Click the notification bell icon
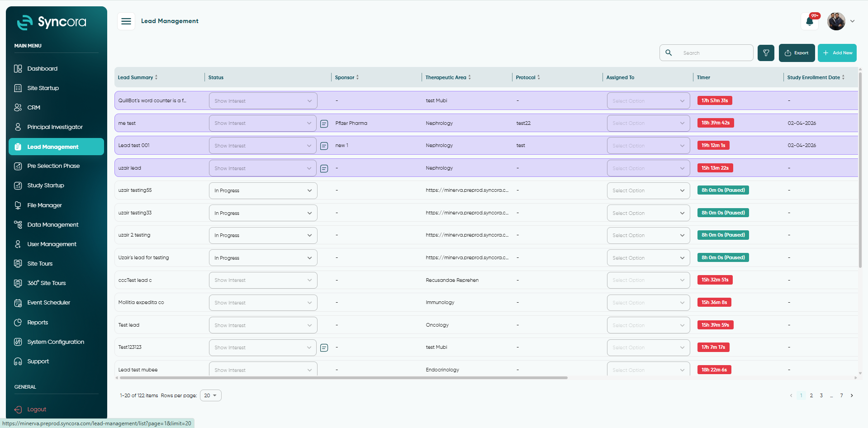The image size is (868, 428). [810, 21]
